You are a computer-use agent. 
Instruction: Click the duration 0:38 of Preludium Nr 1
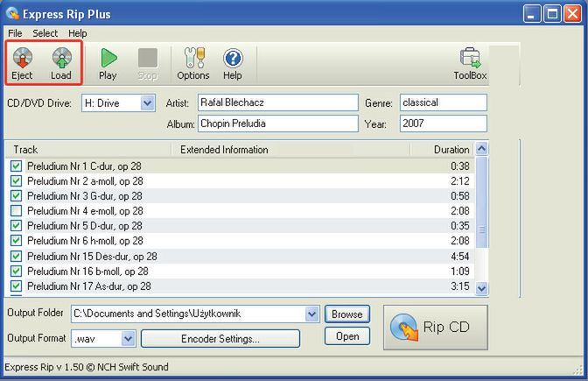[x=460, y=166]
